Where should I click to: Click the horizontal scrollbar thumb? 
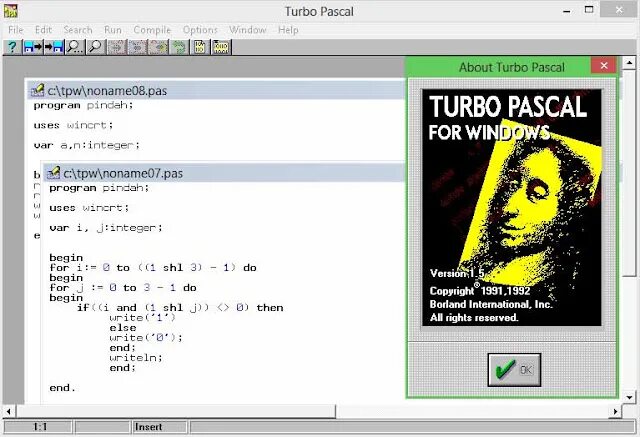[x=176, y=411]
